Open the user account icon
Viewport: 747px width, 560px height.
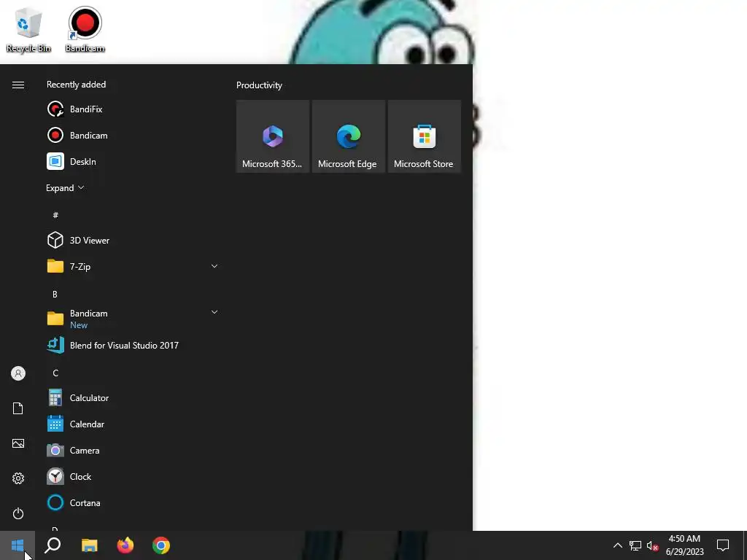point(18,373)
